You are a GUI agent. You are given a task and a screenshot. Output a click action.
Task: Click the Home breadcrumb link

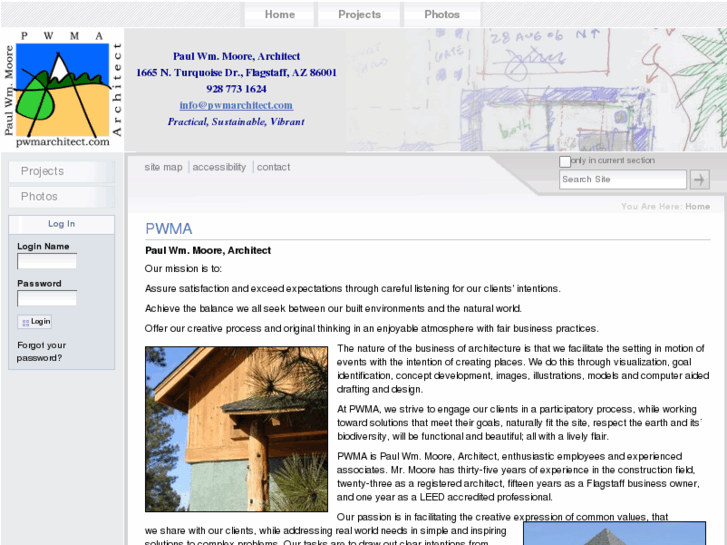pos(697,206)
